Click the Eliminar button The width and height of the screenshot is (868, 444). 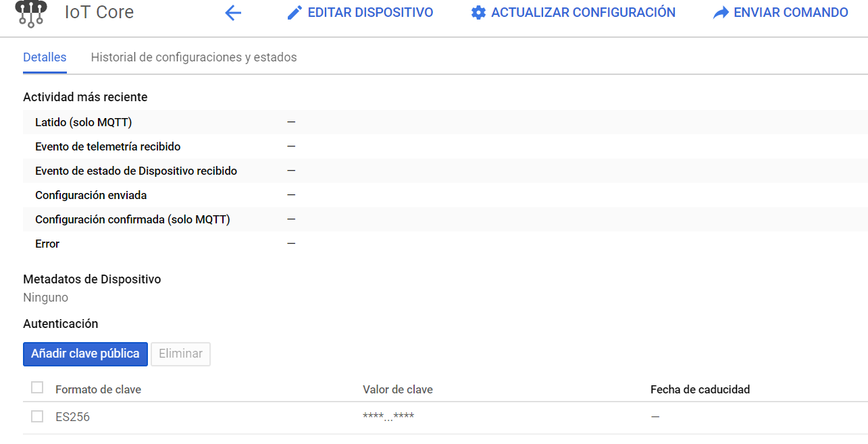pos(180,354)
